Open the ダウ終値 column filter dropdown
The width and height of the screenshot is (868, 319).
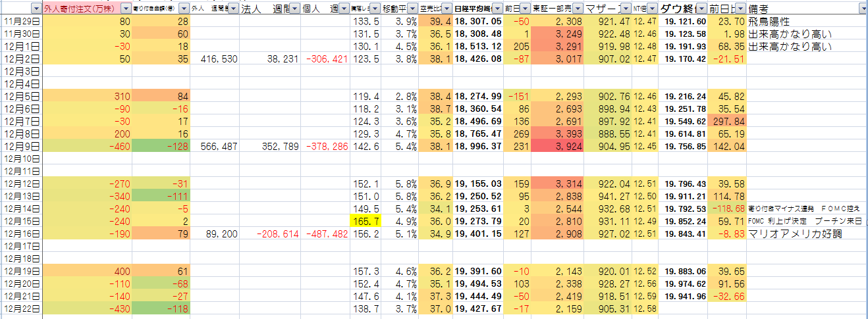click(701, 9)
